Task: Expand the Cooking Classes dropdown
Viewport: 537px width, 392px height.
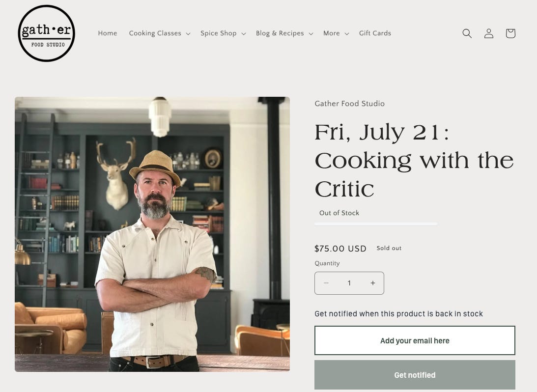Action: [x=159, y=33]
